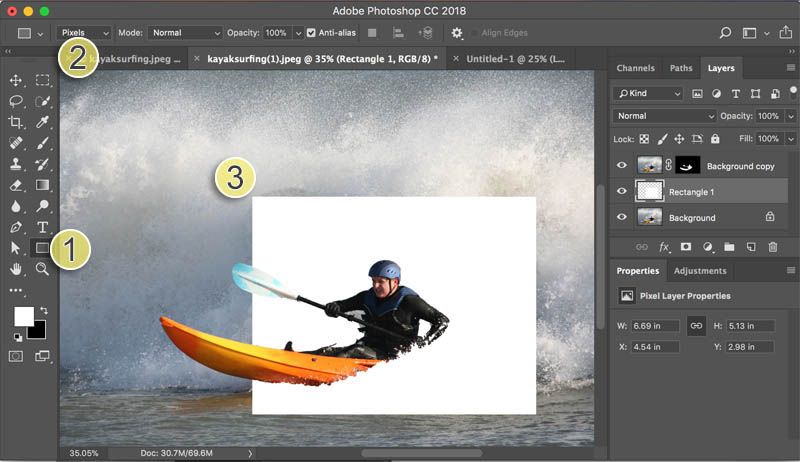Select the Horizontal Type tool
This screenshot has height=462, width=800.
pos(42,227)
